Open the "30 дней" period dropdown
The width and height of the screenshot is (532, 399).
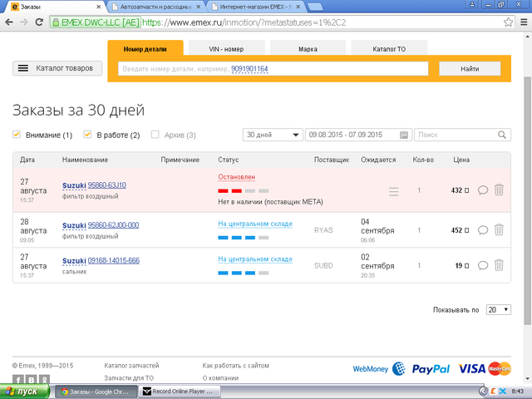273,135
